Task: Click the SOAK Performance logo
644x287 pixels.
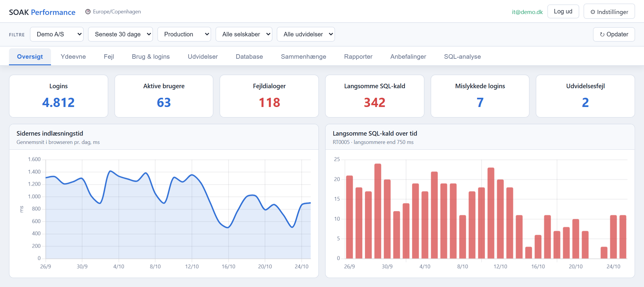Action: tap(42, 12)
